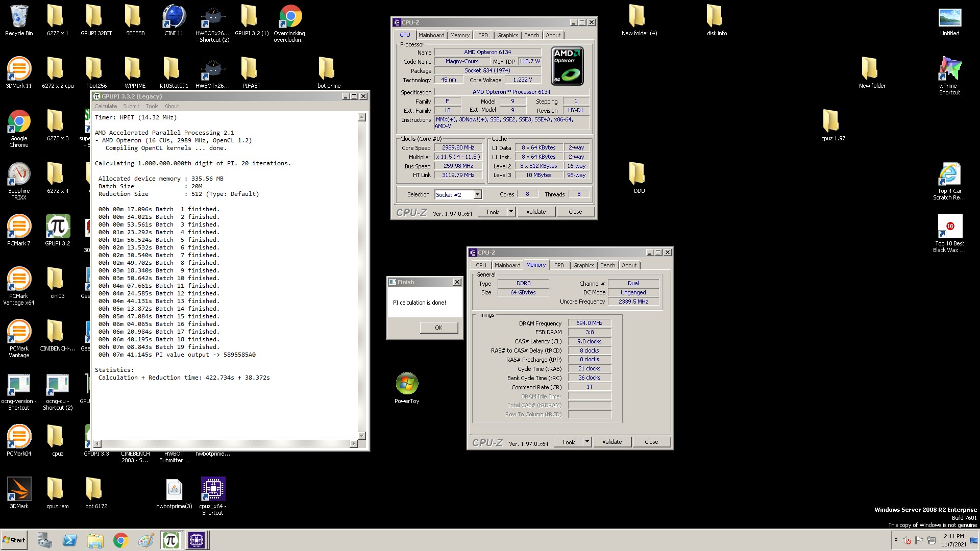The height and width of the screenshot is (551, 980).
Task: Click the PI value output line in GPUPI
Action: (177, 355)
